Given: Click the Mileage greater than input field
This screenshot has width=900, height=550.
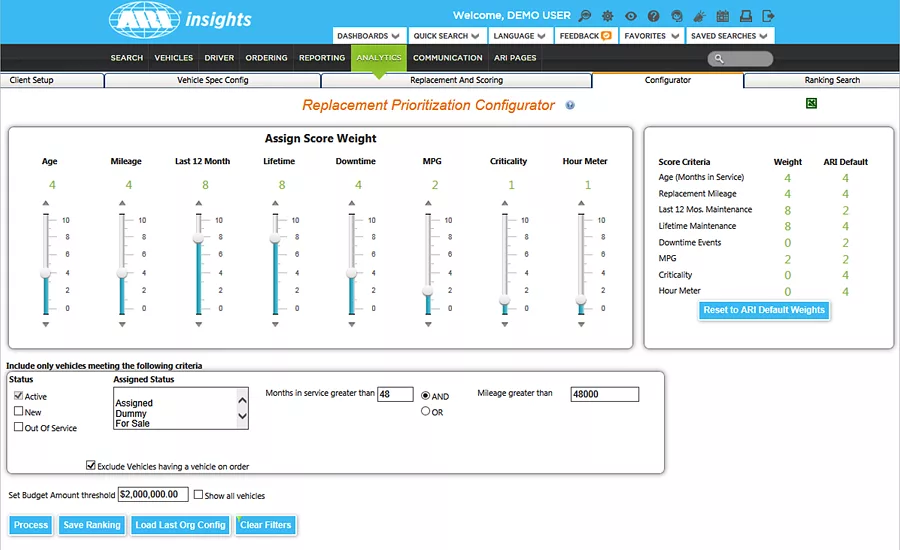Looking at the screenshot, I should [x=604, y=394].
